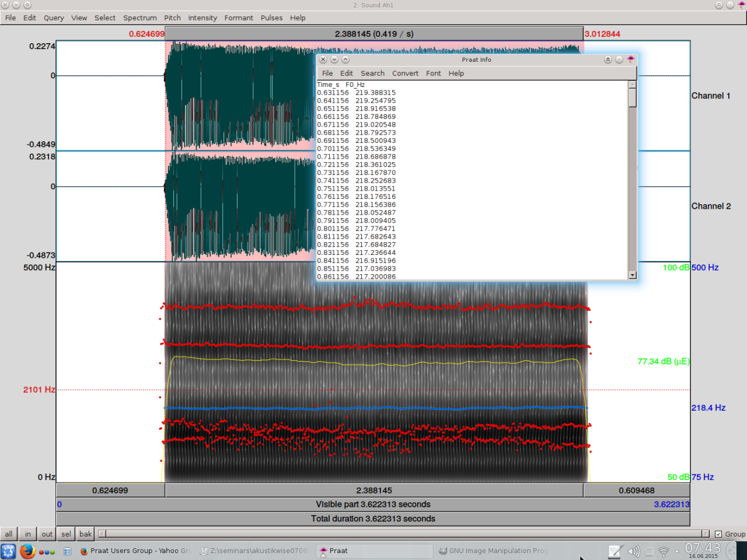This screenshot has width=747, height=560.
Task: Open the Formant menu
Action: [239, 18]
